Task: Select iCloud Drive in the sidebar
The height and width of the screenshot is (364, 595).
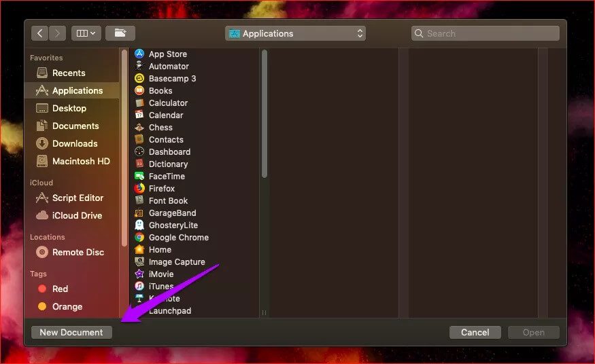Action: (x=72, y=215)
